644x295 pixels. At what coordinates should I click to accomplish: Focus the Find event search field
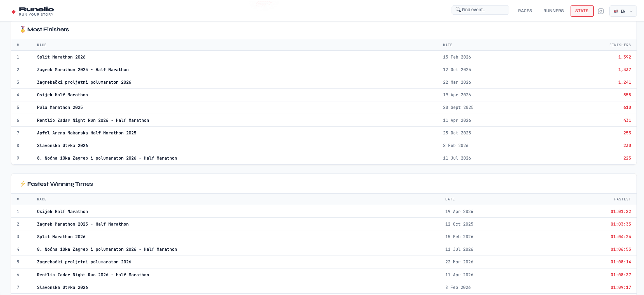pyautogui.click(x=480, y=10)
